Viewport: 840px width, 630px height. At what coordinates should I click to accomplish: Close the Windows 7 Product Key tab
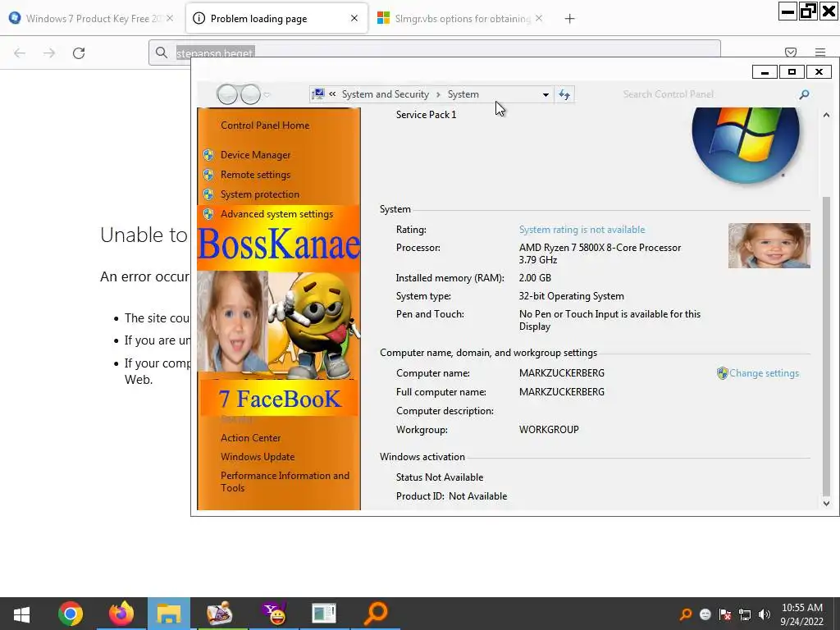pyautogui.click(x=169, y=18)
